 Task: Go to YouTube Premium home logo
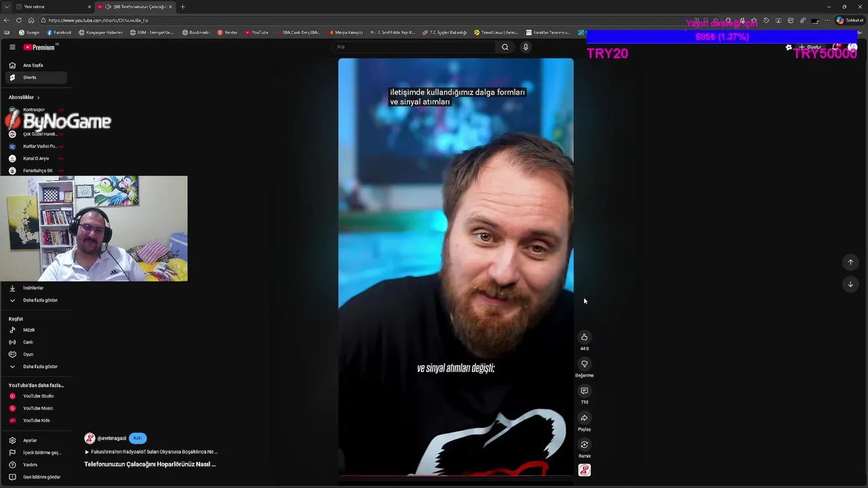tap(39, 47)
